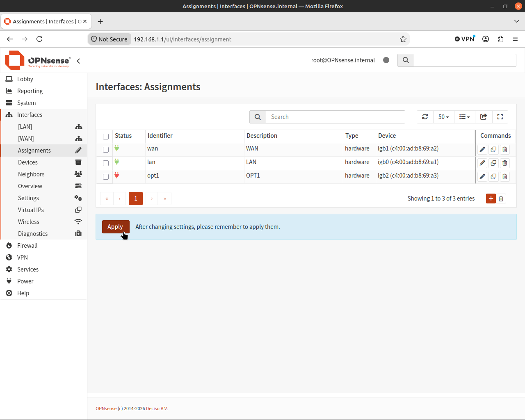The width and height of the screenshot is (525, 420).
Task: Select the wan row checkbox
Action: [106, 150]
